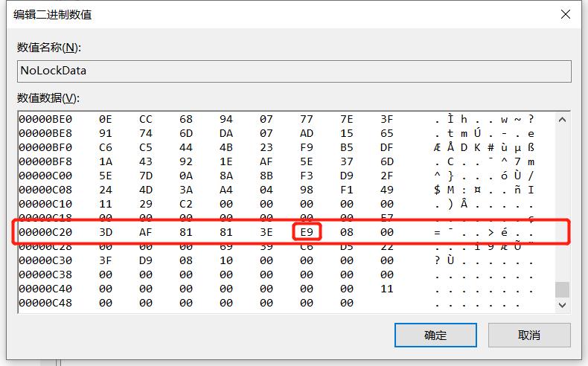Select byte 7D in row 00000C00
This screenshot has width=588, height=366.
(x=146, y=176)
